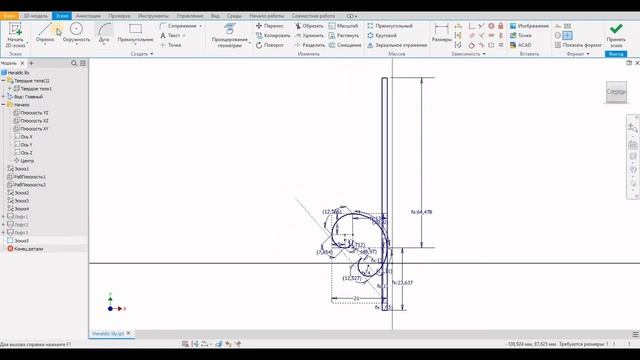
Task: Select the Поворот rotate tool
Action: point(270,45)
